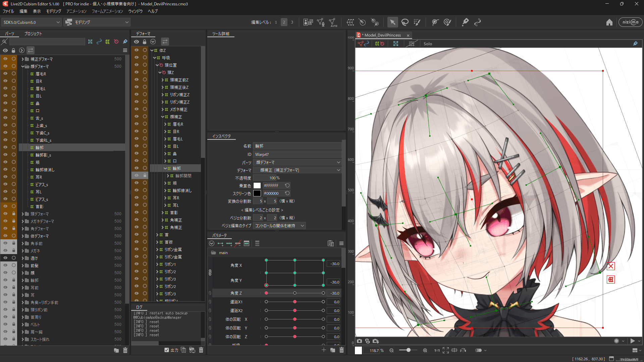Expand the スカート揺れ parts folder

(x=23, y=339)
